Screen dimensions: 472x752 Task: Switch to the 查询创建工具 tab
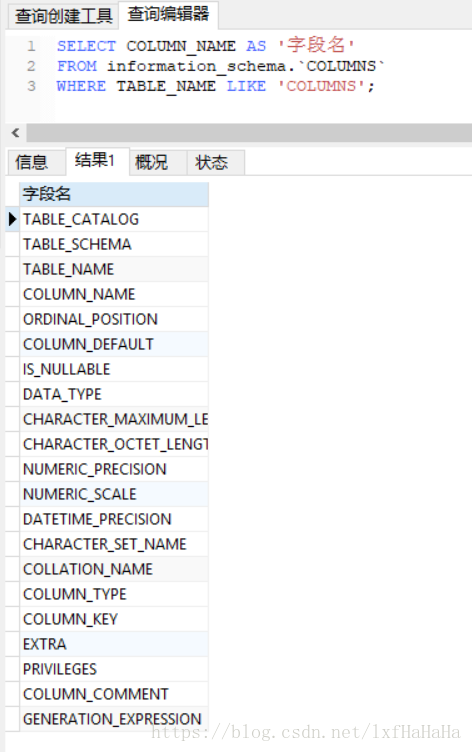pyautogui.click(x=63, y=16)
